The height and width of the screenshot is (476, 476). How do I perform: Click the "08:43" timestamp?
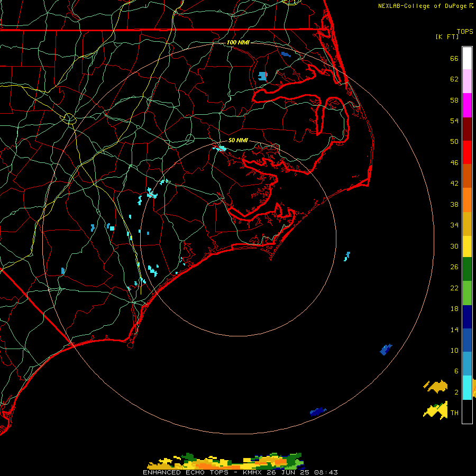pyautogui.click(x=326, y=472)
